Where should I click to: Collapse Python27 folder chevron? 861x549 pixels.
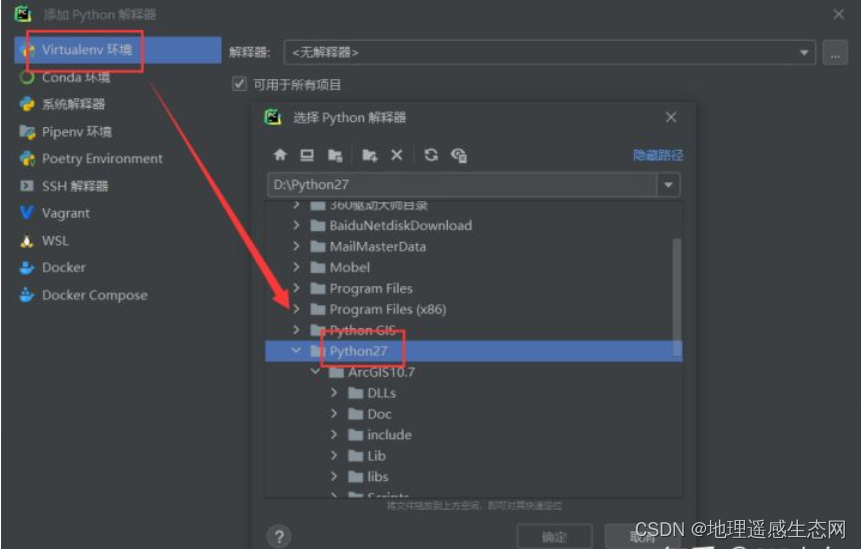click(296, 350)
